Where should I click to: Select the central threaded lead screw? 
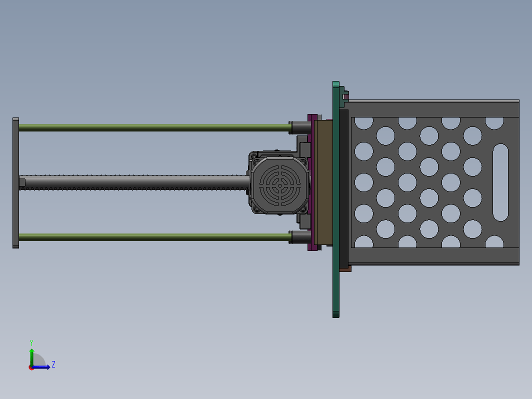coord(135,182)
